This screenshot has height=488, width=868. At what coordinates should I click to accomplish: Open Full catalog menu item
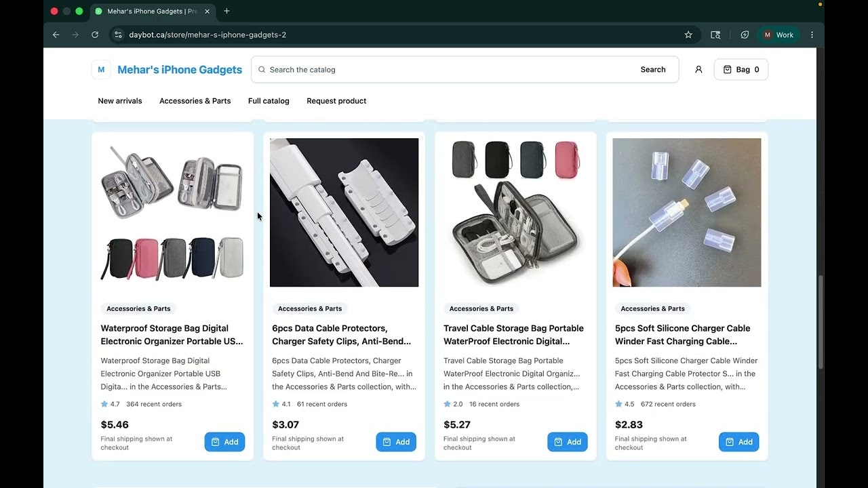[269, 101]
